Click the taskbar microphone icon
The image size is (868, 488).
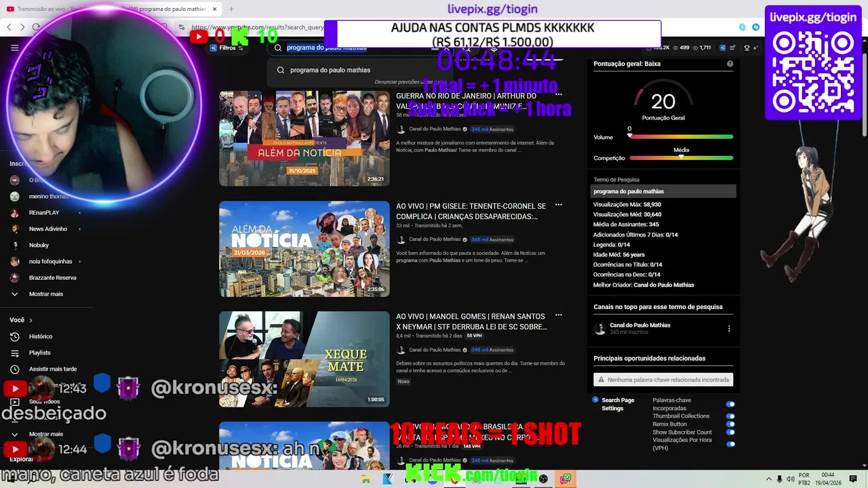779,479
